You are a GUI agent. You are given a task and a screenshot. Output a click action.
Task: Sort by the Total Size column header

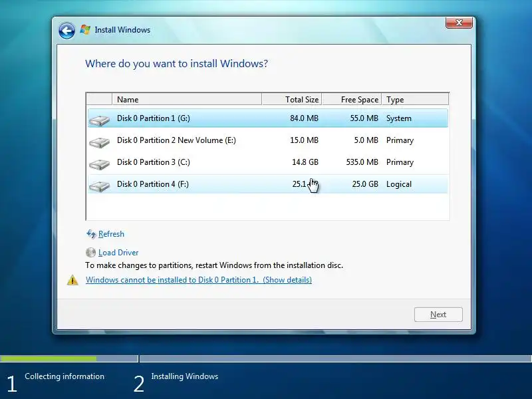click(x=292, y=99)
